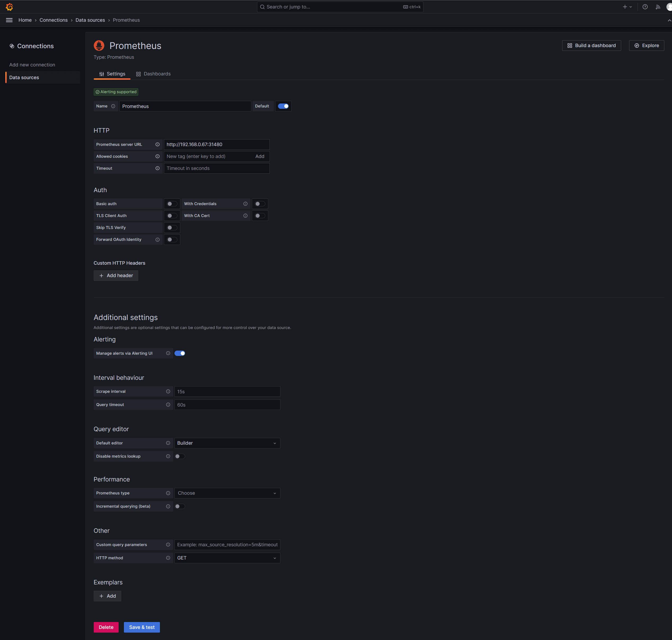Click the Build a dashboard button
Screen dimensions: 672x640
pos(591,45)
